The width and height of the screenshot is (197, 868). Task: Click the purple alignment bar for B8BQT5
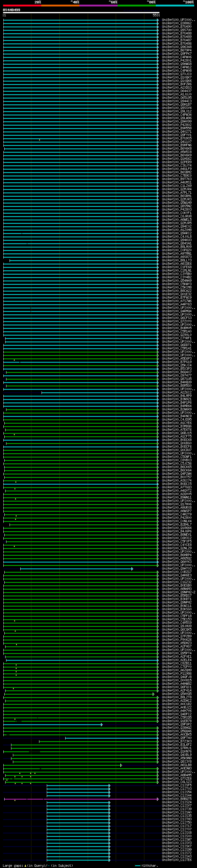[81, 799]
